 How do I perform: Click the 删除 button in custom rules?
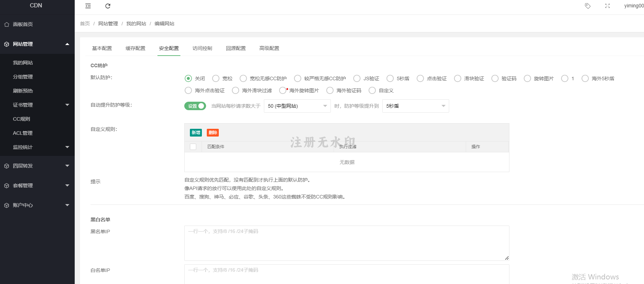tap(213, 133)
